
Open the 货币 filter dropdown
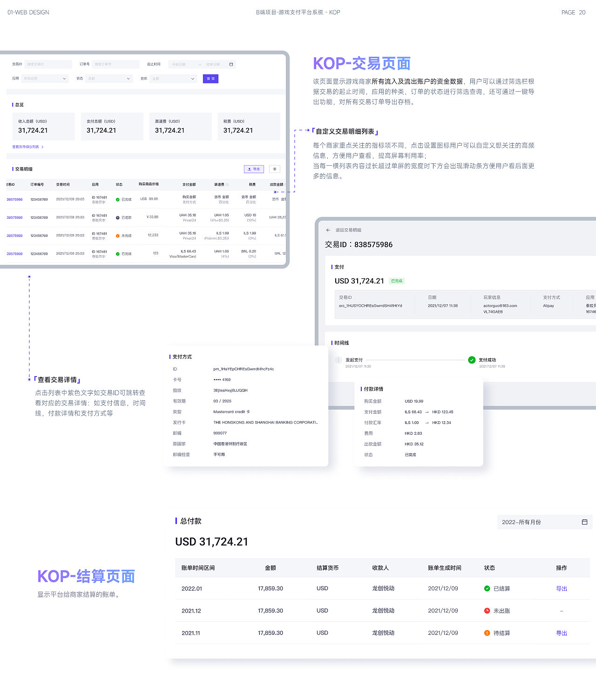pyautogui.click(x=174, y=79)
